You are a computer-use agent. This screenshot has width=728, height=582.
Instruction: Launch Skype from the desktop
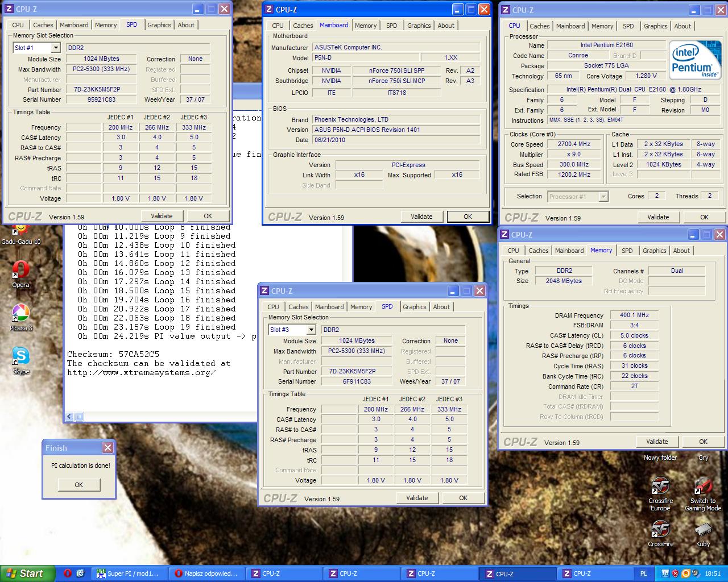point(20,357)
